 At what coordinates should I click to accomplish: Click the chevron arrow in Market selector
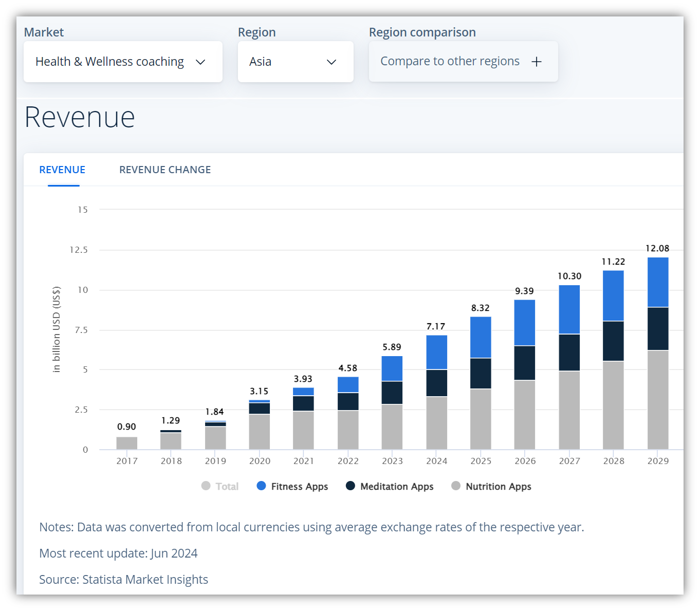(200, 62)
